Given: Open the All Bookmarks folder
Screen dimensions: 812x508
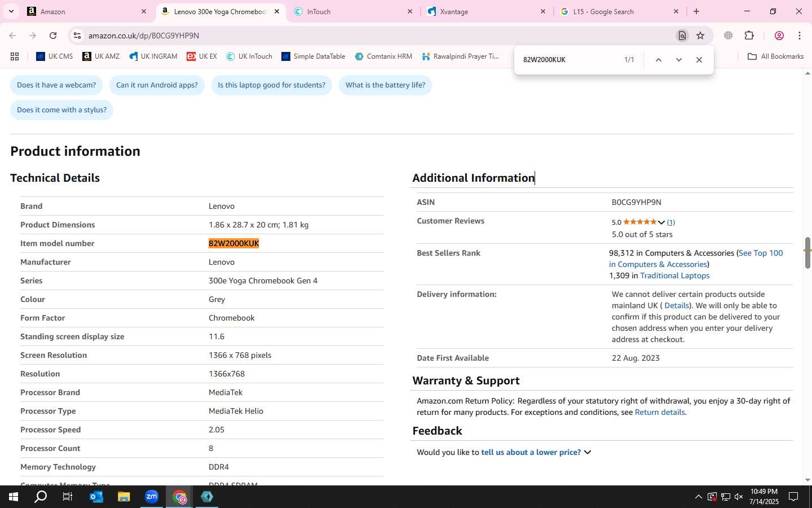Looking at the screenshot, I should tap(775, 56).
